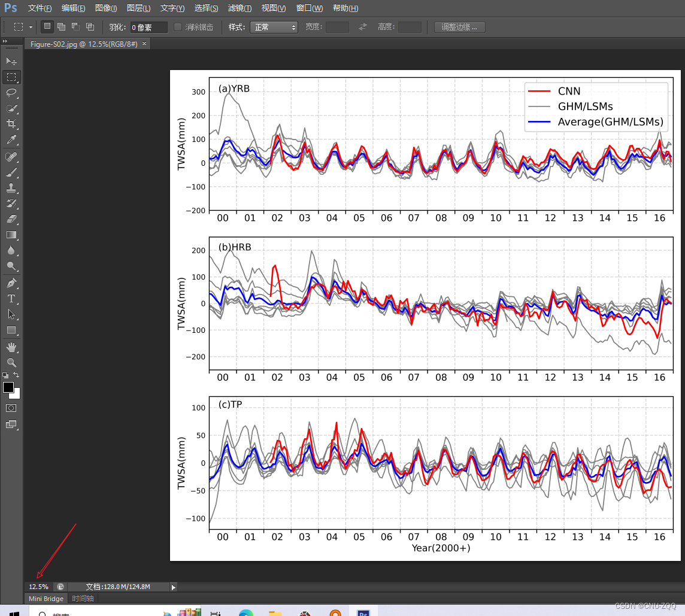Image resolution: width=685 pixels, height=616 pixels.
Task: Expand the tools panel double-arrow
Action: pos(5,41)
